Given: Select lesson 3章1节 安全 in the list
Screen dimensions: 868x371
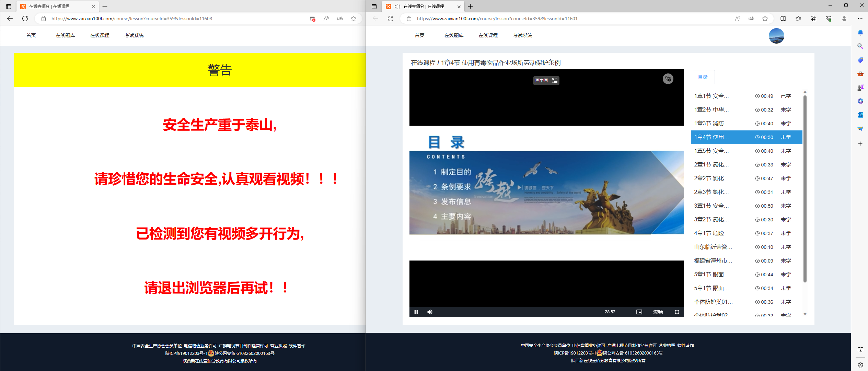Looking at the screenshot, I should (x=747, y=206).
